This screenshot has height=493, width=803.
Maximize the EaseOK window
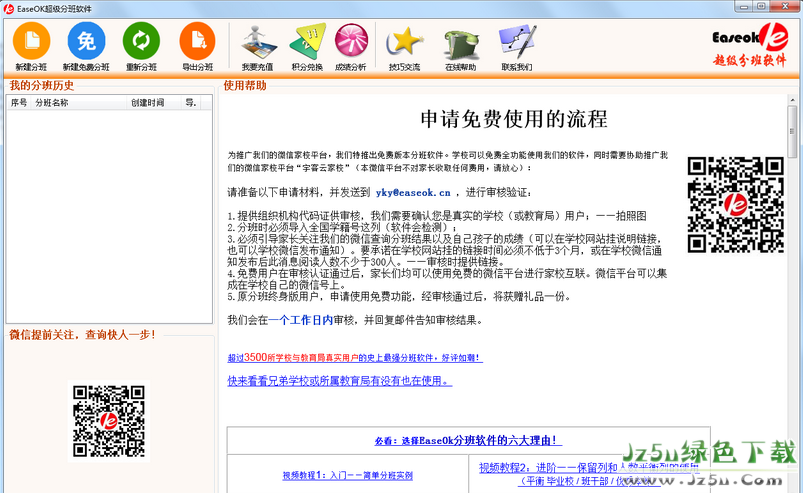click(x=761, y=7)
